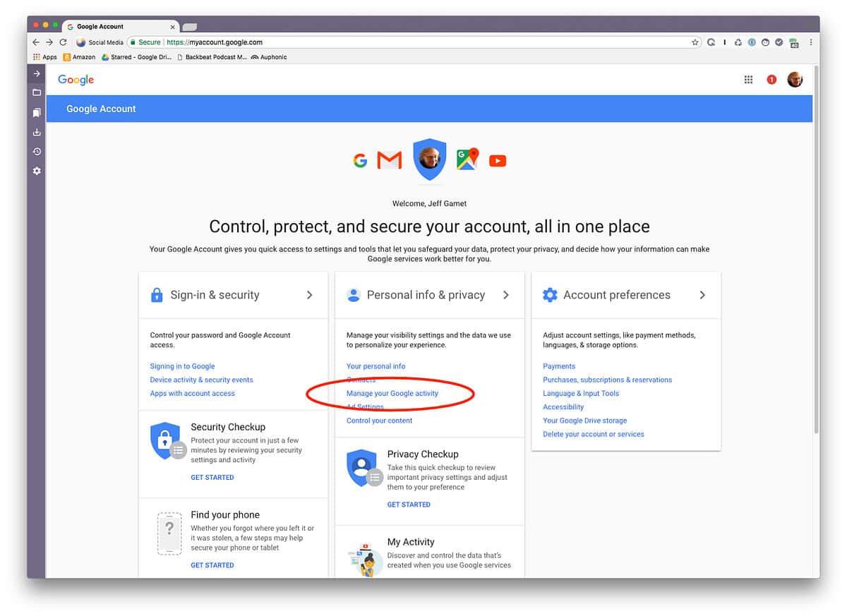Open a new tab with the blank tab button
847x616 pixels.
(189, 28)
